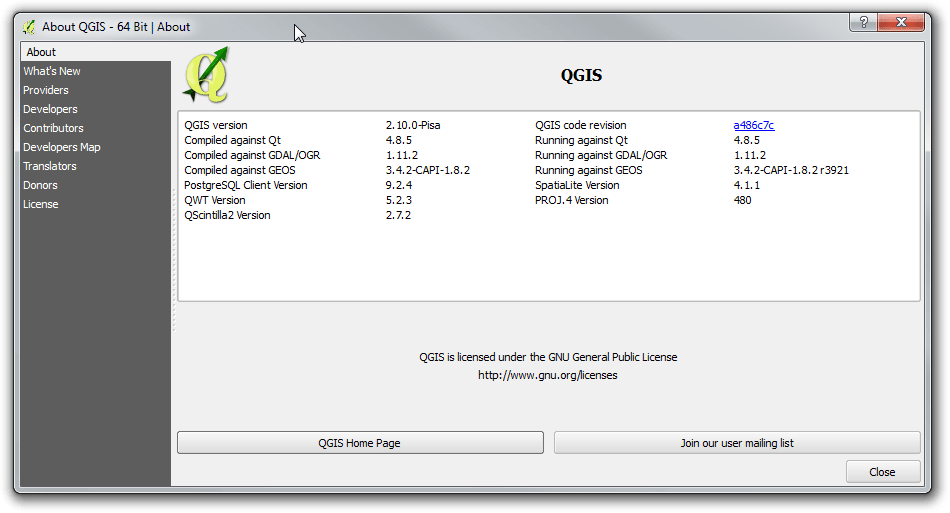Image resolution: width=950 pixels, height=513 pixels.
Task: Switch to the Providers section
Action: [96, 90]
